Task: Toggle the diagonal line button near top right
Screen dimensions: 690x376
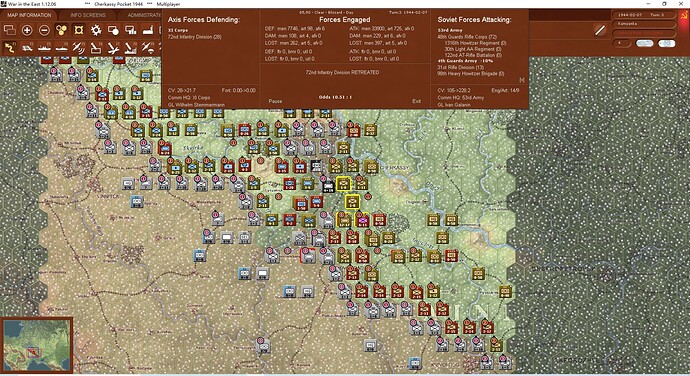Action: 600,30
